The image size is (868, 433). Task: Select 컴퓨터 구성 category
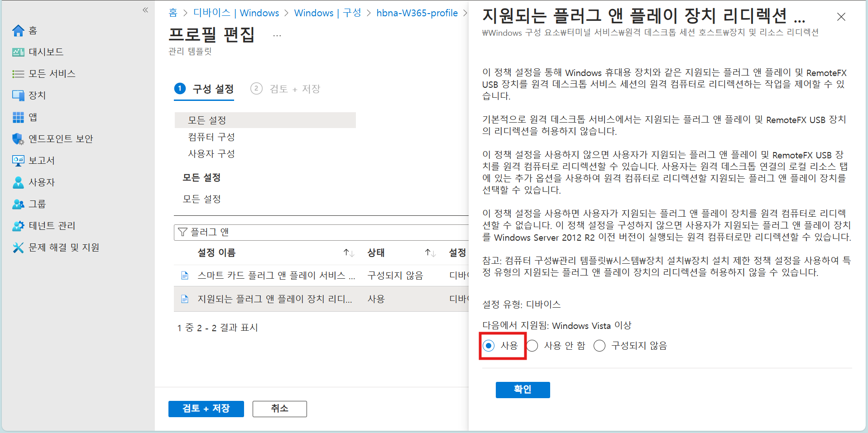point(211,137)
